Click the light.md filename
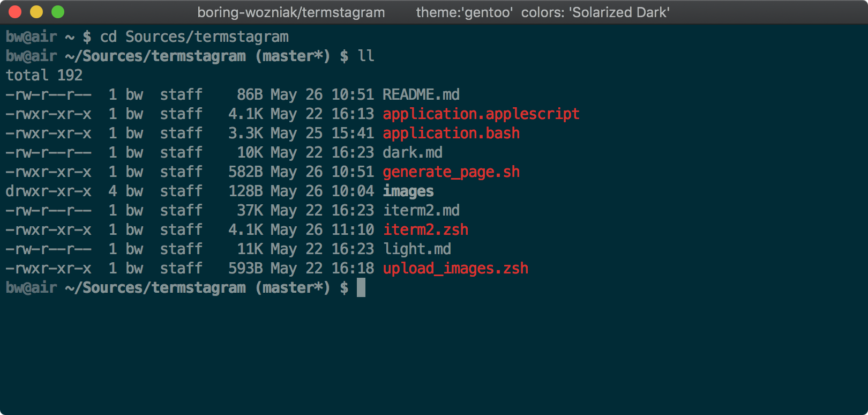 (416, 249)
